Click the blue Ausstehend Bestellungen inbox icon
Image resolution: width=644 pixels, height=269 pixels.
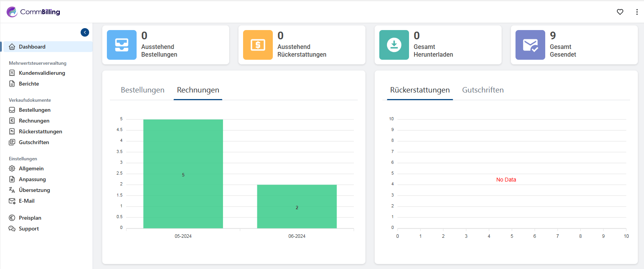122,45
